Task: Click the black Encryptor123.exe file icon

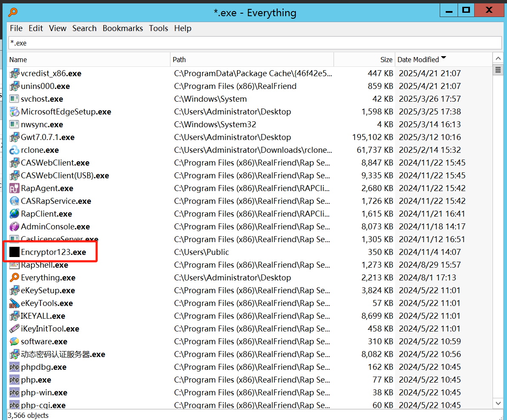Action: 14,252
